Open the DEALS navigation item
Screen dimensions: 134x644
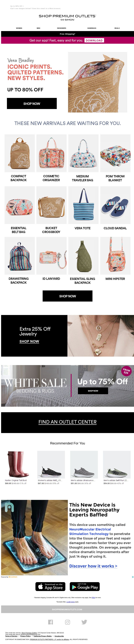click(117, 28)
